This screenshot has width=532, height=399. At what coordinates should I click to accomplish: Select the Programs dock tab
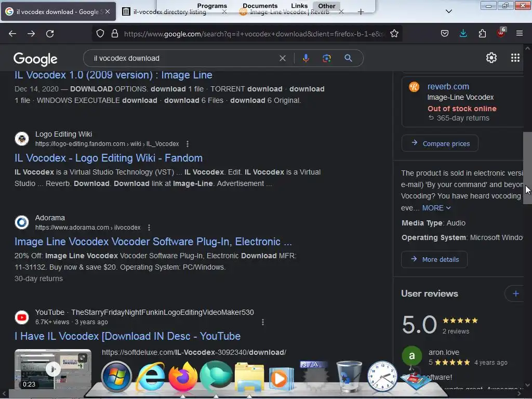(212, 6)
